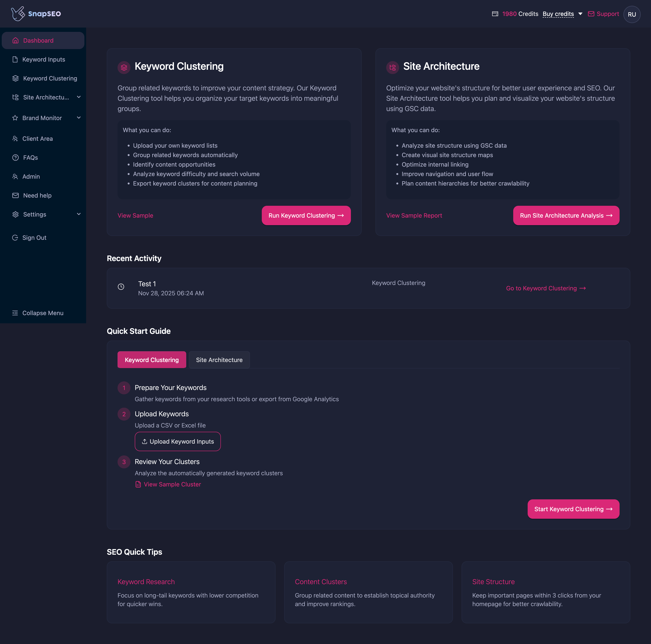Screen dimensions: 651x644
Task: Click the Prepare Your Keywords step title
Action: (170, 388)
